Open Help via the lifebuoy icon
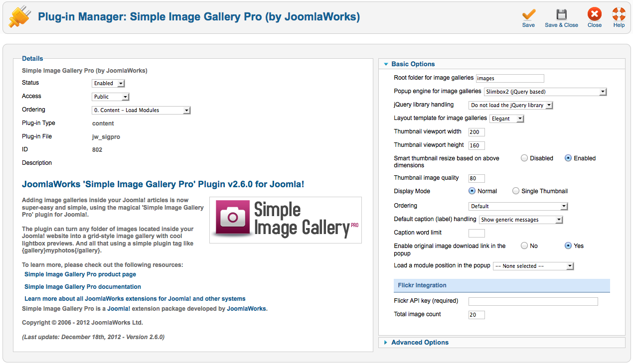 [619, 14]
